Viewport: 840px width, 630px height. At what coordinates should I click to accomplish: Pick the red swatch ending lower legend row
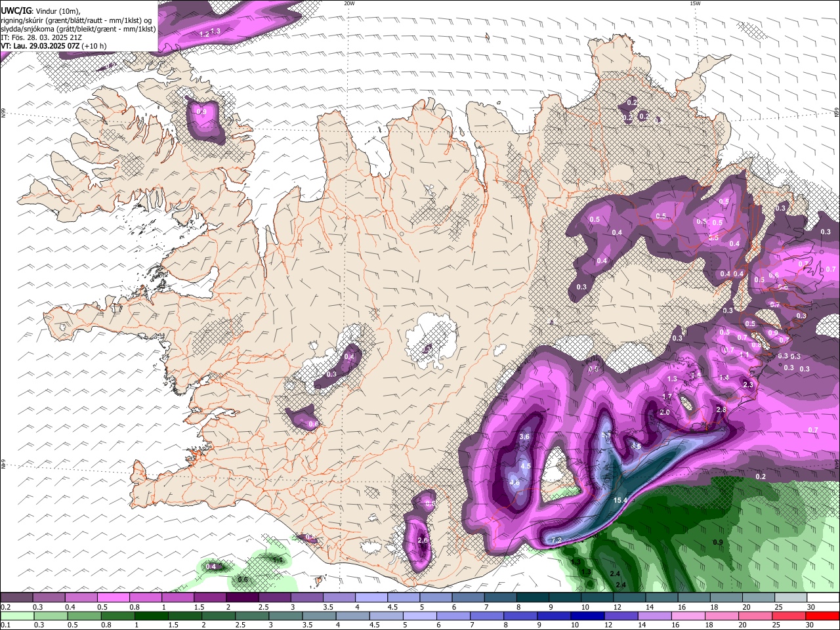click(x=822, y=616)
